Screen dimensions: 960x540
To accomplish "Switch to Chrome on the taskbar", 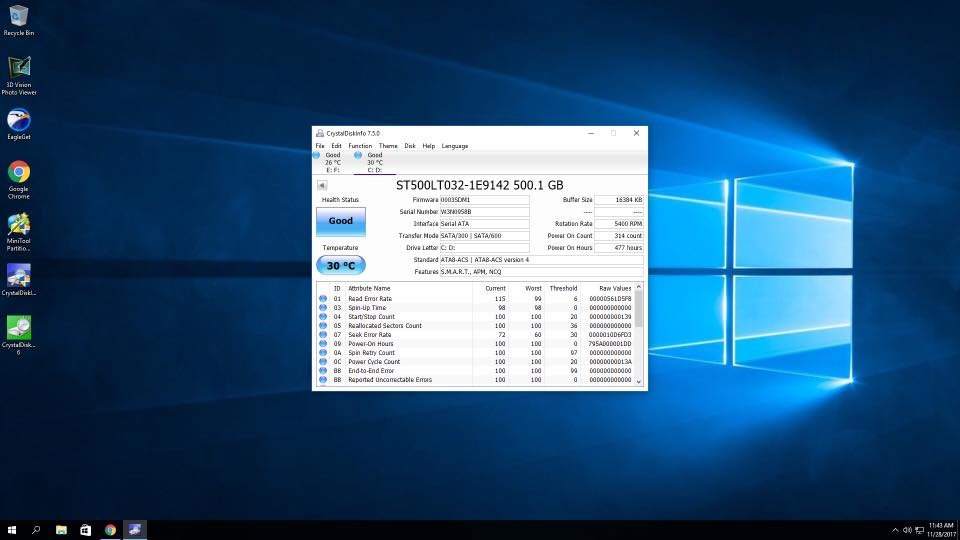I will [x=110, y=530].
